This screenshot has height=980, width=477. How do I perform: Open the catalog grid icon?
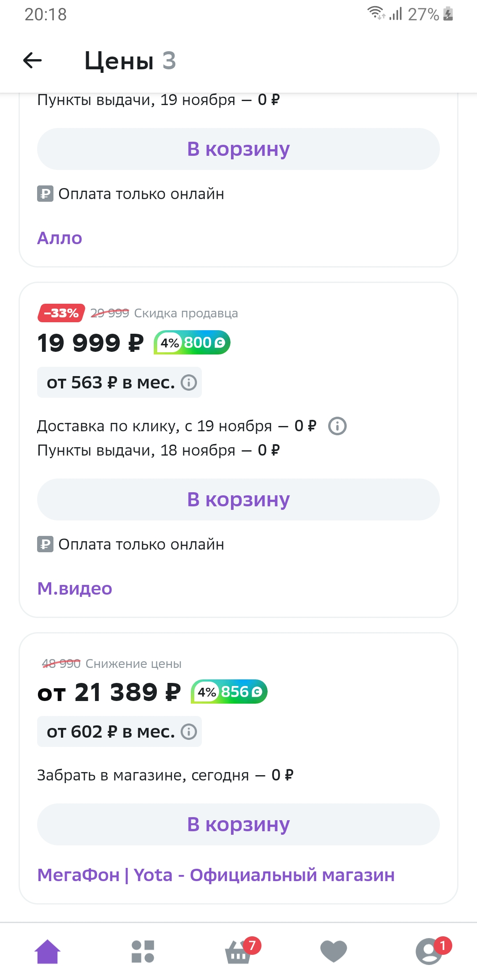click(x=143, y=951)
